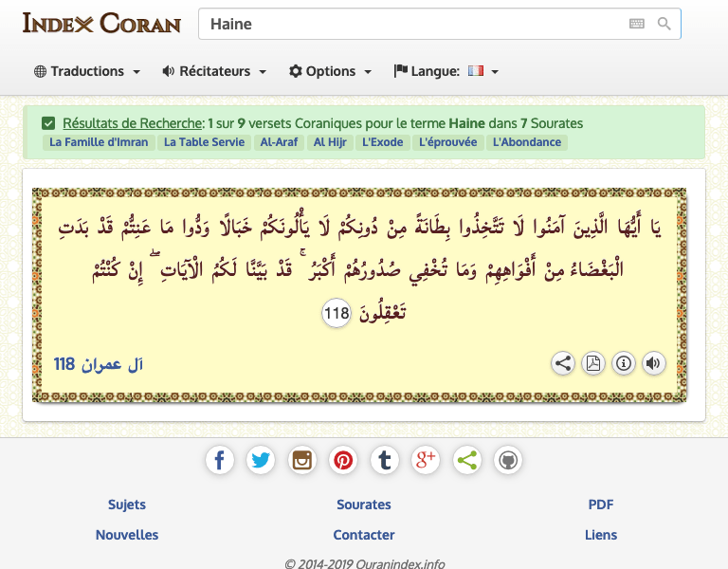Click the verse share icon

[x=563, y=363]
